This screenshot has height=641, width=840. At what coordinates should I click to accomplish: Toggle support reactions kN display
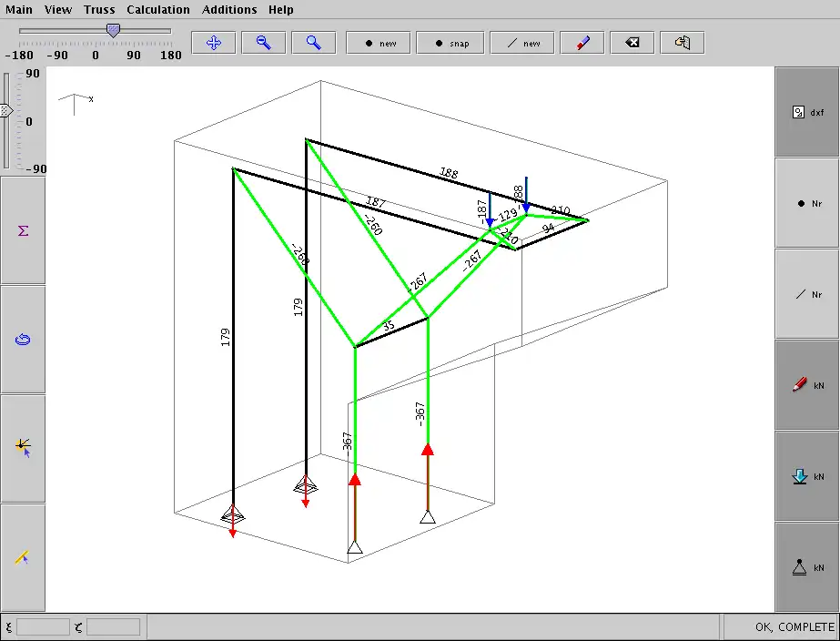click(x=807, y=567)
